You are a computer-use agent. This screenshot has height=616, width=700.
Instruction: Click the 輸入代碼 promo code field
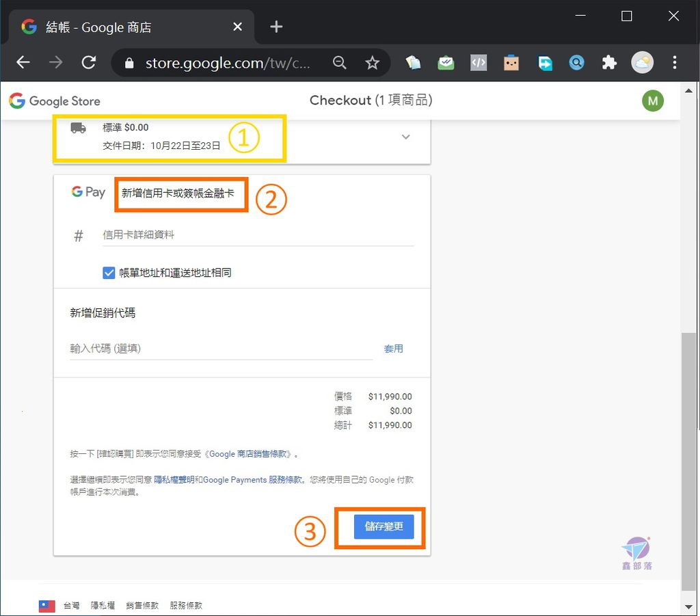221,349
